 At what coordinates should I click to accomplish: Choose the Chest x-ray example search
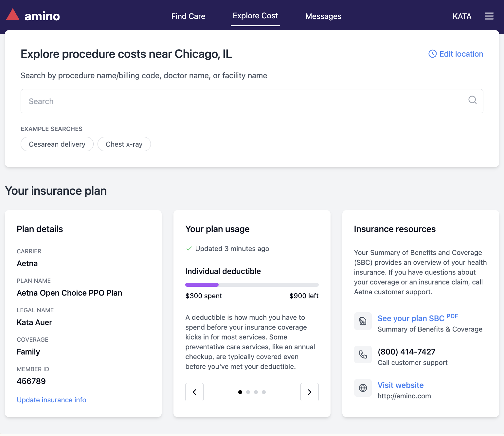pos(124,144)
